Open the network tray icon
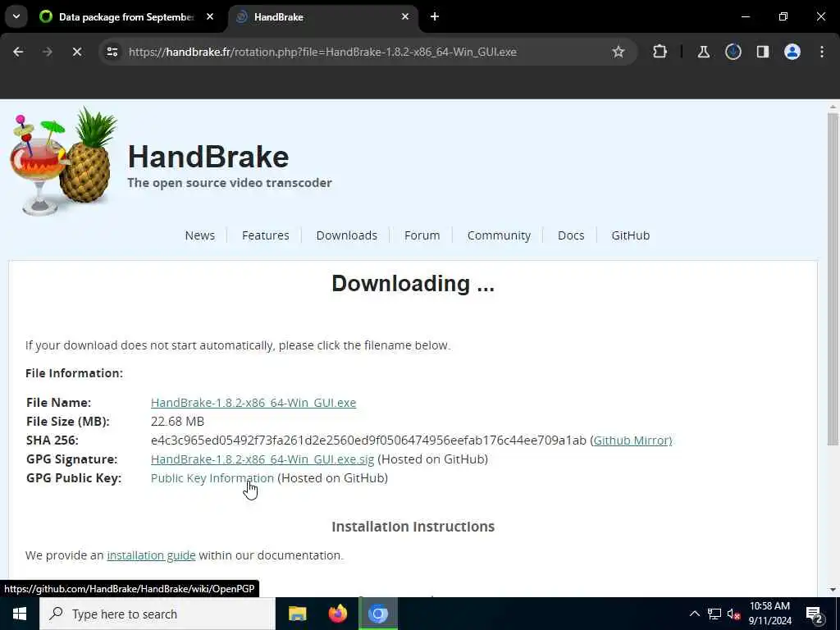The width and height of the screenshot is (840, 630). (714, 614)
